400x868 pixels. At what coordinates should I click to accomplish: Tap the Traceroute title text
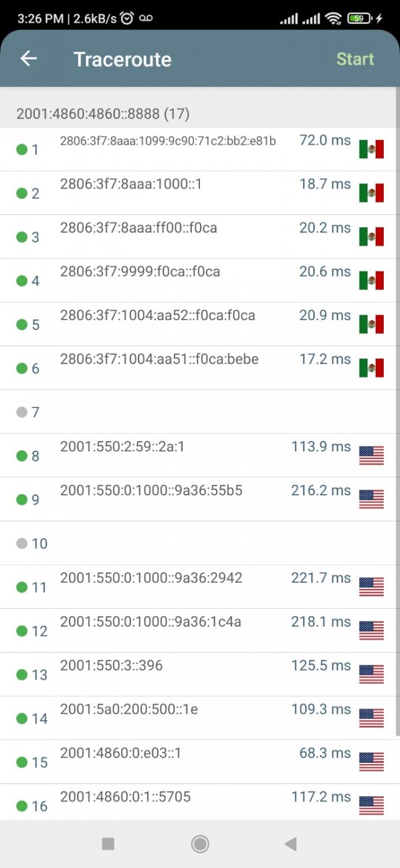tap(123, 59)
